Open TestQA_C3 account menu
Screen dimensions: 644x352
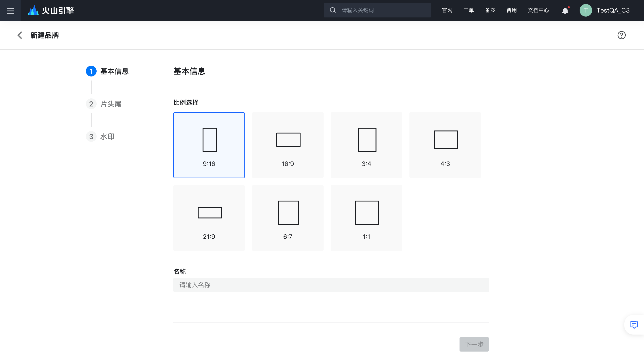click(613, 10)
